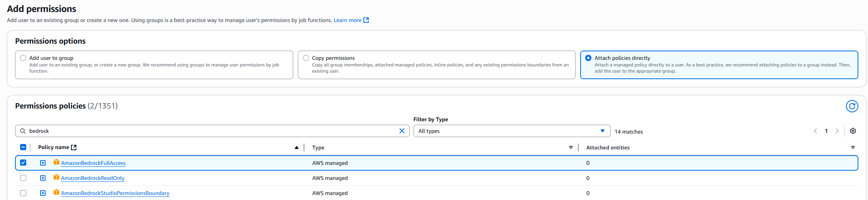Click AmazonBedrockFullAccess policy cube icon
This screenshot has height=200, width=868.
tap(56, 162)
